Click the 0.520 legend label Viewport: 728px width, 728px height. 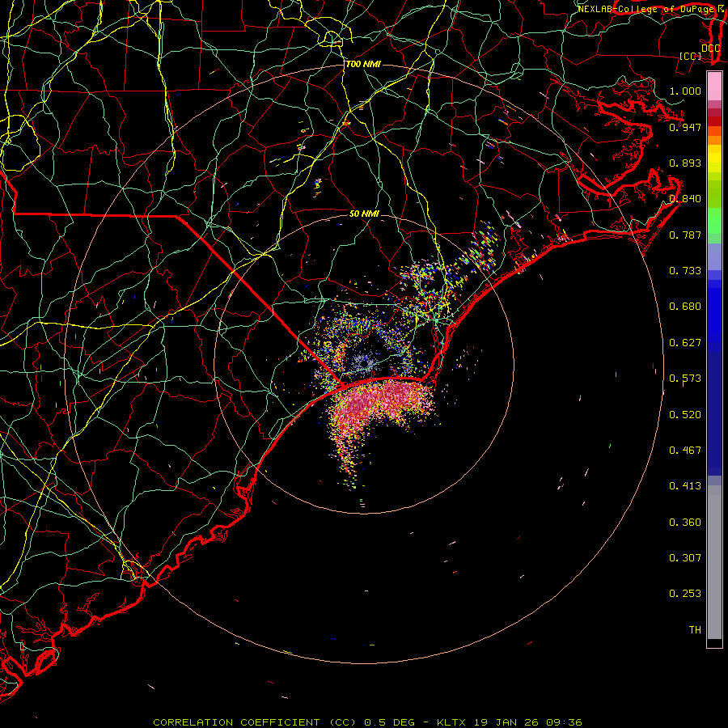click(x=685, y=415)
